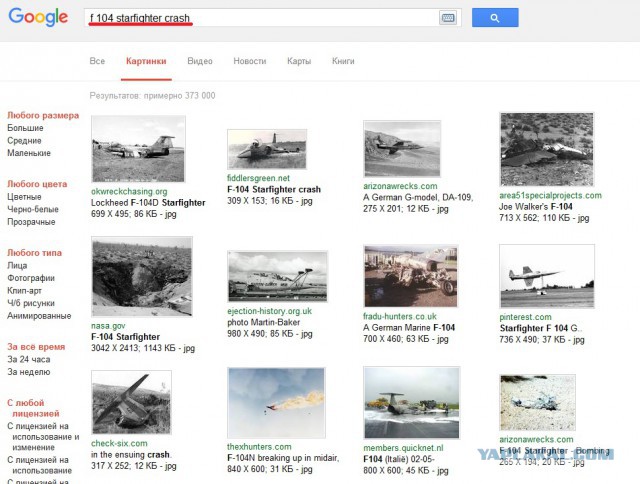Click the blue search magnifier button

pos(495,18)
